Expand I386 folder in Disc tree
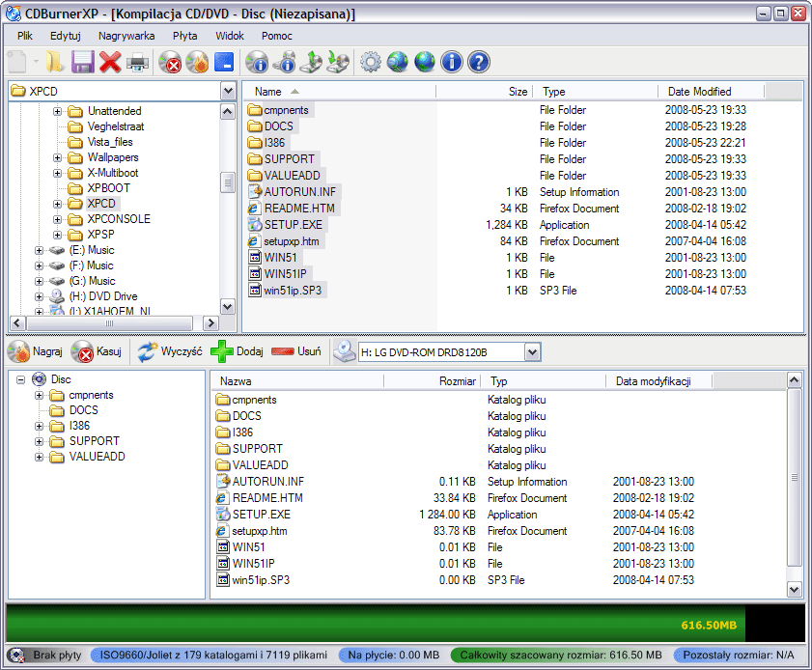Screen dimensions: 812x670 click(x=39, y=426)
